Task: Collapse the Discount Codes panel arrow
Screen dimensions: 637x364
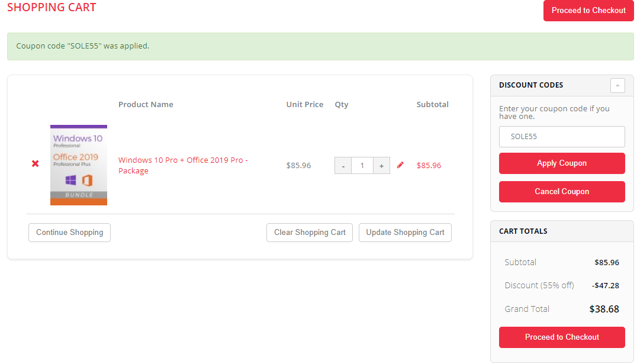Action: click(x=617, y=85)
